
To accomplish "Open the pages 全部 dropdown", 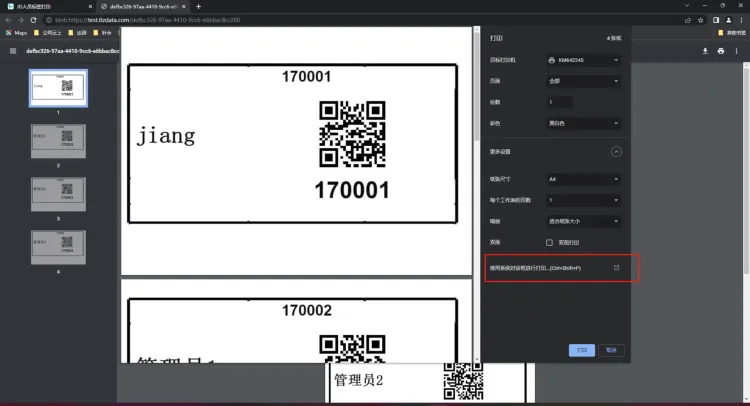I will (584, 81).
